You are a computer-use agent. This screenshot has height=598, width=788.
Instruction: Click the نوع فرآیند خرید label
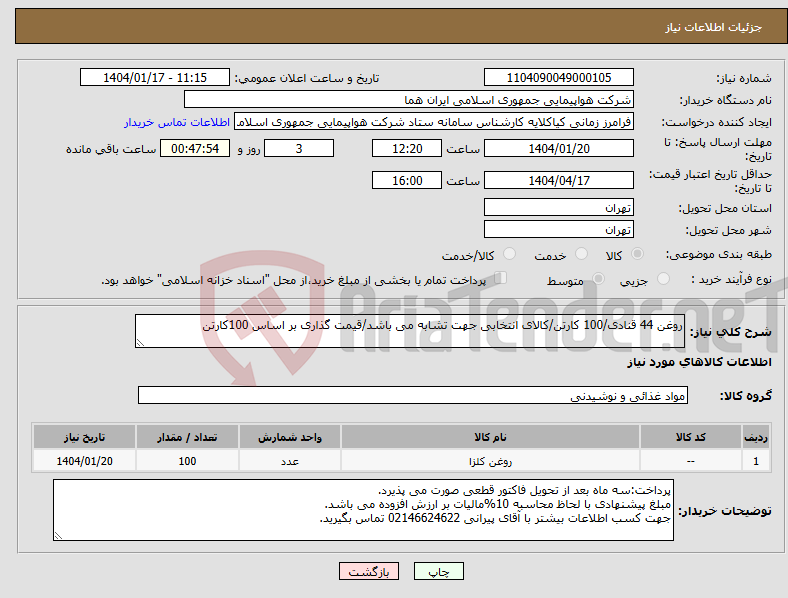click(732, 279)
